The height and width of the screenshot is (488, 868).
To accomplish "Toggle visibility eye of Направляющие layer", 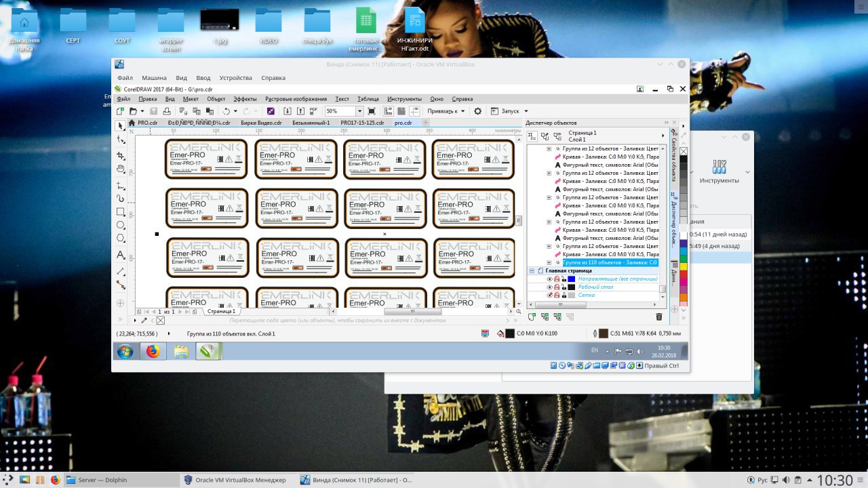I will click(x=550, y=279).
